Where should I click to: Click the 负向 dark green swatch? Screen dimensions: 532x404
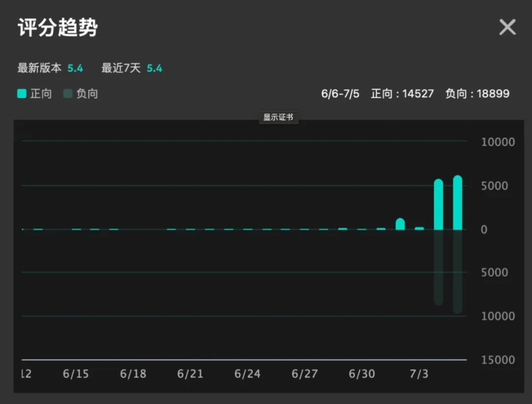point(68,94)
